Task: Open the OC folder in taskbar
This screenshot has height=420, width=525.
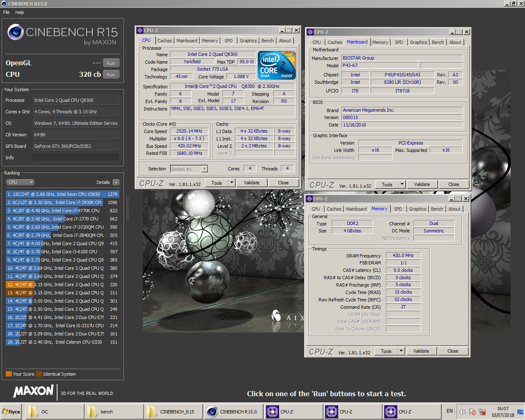Action: pyautogui.click(x=54, y=411)
